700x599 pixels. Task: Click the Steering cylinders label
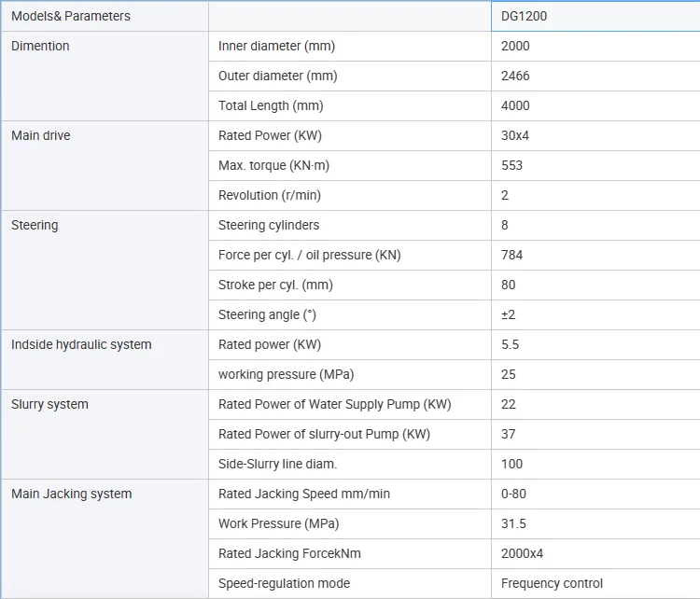tap(269, 225)
